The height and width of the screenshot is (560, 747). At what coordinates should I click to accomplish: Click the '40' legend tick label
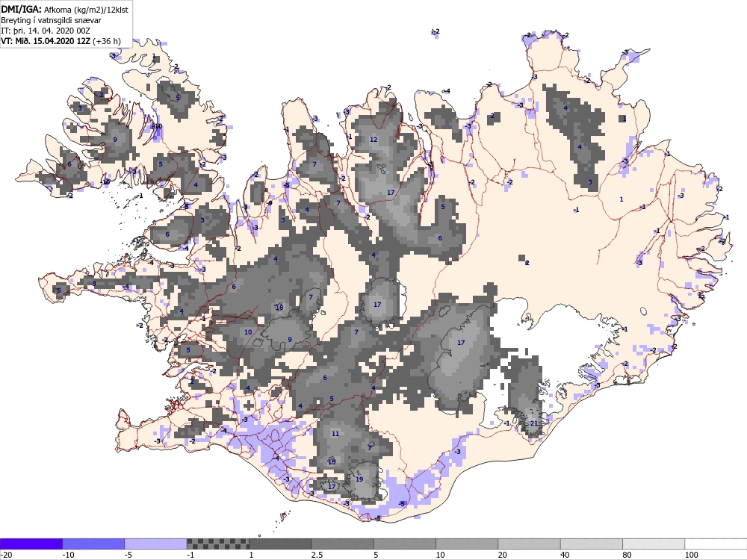coord(565,555)
